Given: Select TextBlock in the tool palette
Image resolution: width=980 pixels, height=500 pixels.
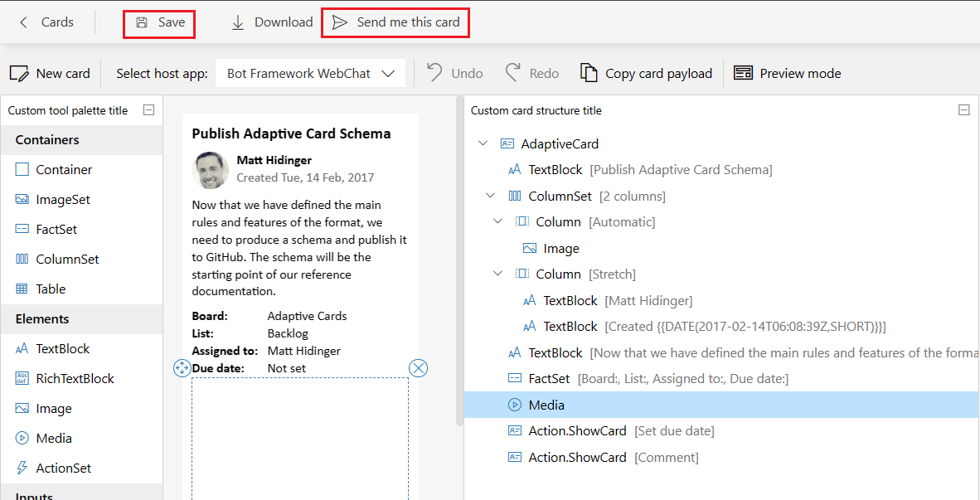Looking at the screenshot, I should pyautogui.click(x=81, y=349).
